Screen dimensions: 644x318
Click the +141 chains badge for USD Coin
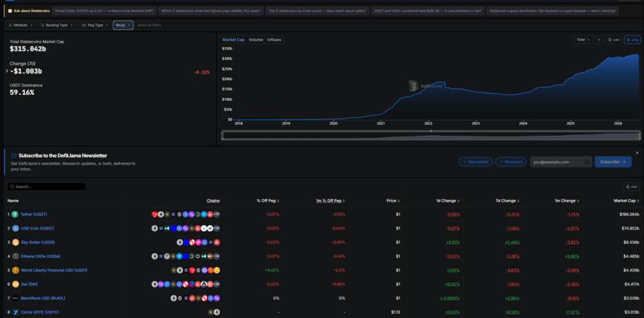click(x=216, y=229)
